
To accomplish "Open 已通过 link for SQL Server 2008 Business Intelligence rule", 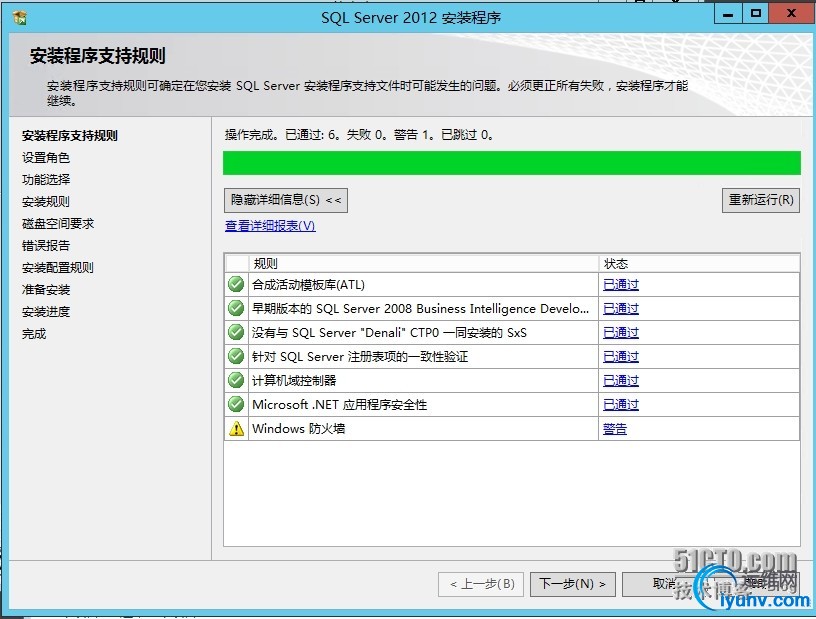I will click(621, 309).
